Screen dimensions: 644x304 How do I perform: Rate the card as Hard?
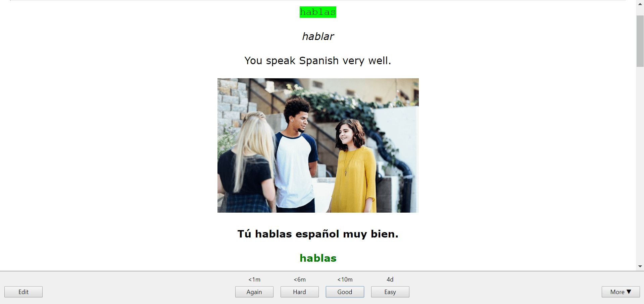pyautogui.click(x=299, y=292)
